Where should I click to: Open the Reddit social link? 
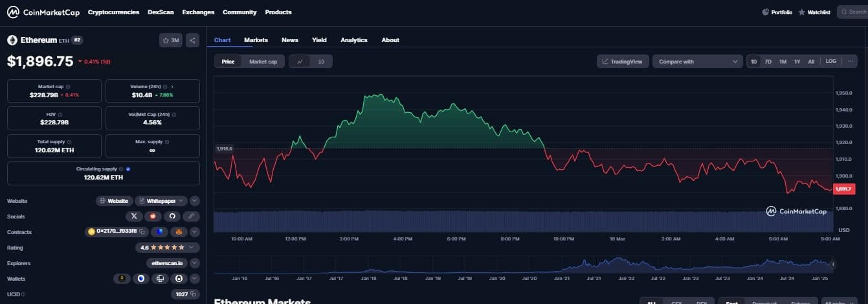click(153, 216)
